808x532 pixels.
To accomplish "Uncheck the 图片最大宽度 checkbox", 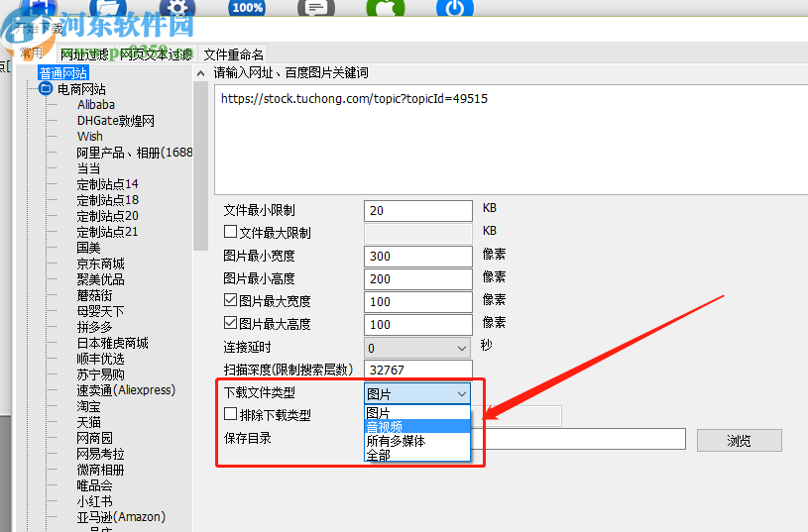I will (230, 300).
